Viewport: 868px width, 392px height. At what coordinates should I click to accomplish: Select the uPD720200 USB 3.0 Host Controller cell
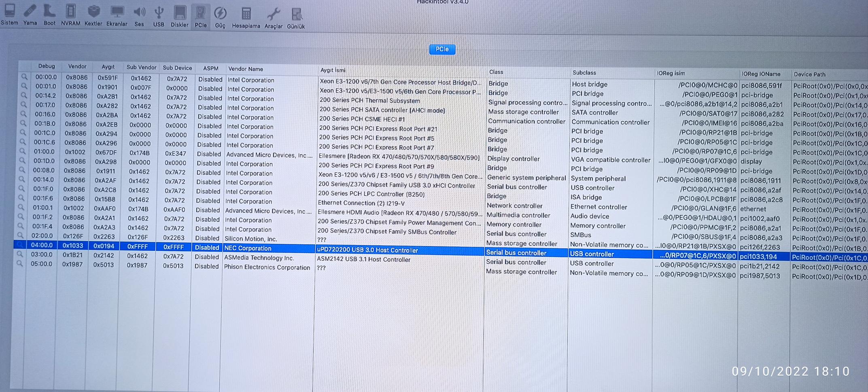367,250
